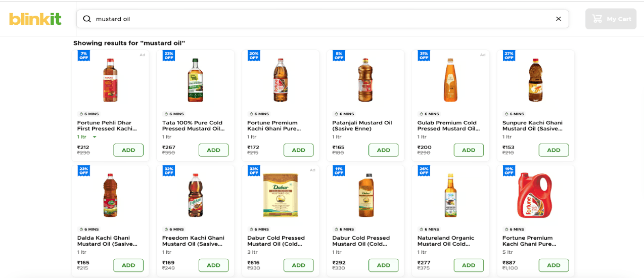
Task: Add Sunpure Kachi Ghani oil to cart
Action: pos(554,150)
